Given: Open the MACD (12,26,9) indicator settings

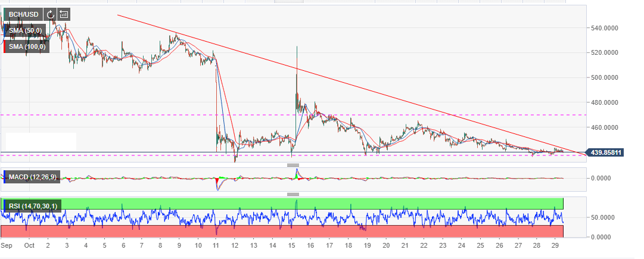Looking at the screenshot, I should [33, 177].
